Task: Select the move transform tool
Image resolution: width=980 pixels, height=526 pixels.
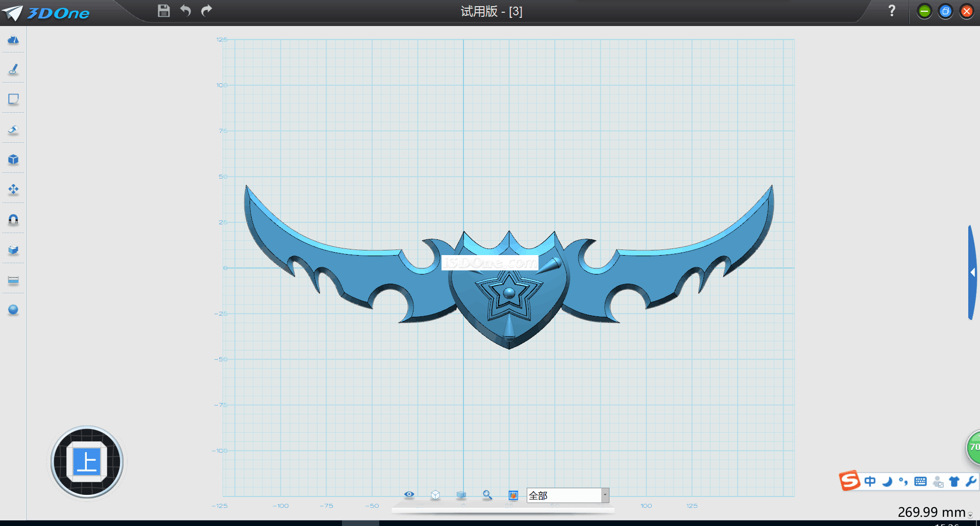Action: click(x=13, y=190)
